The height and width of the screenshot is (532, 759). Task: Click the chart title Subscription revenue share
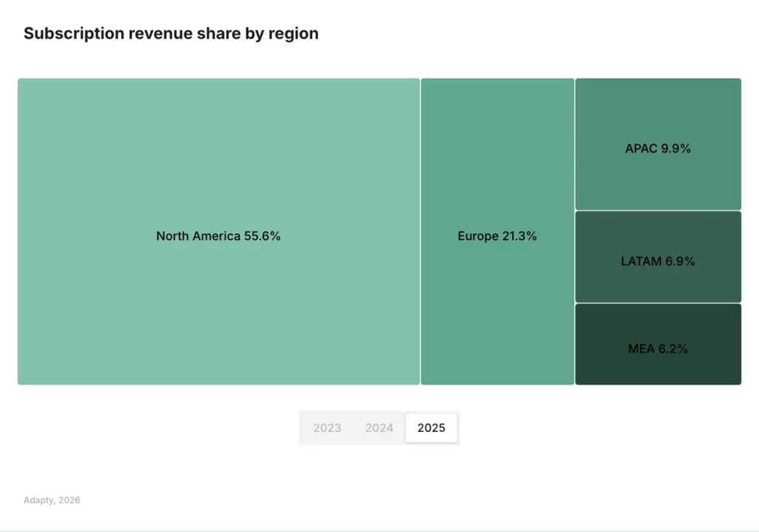(171, 33)
